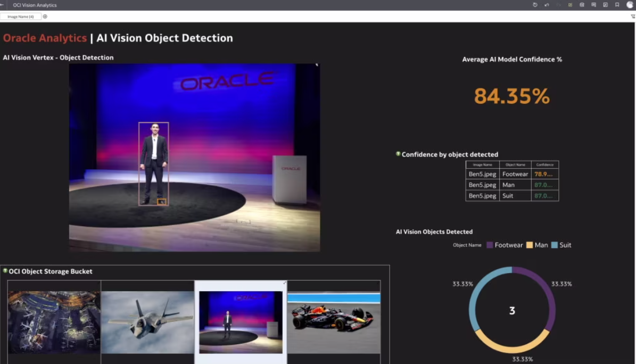
Task: Open the filter bar menu funnel icon
Action: tap(633, 16)
